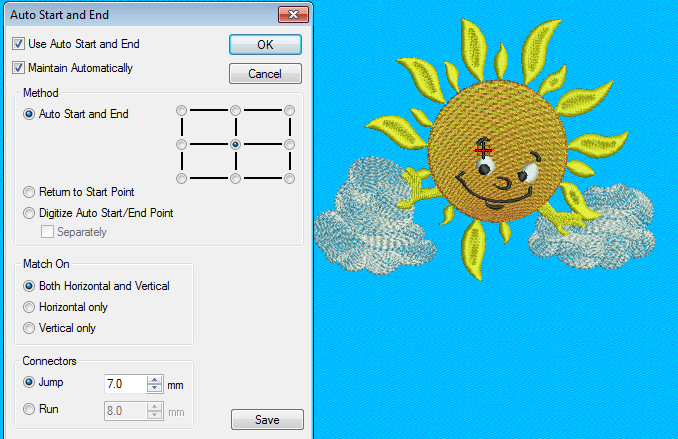Decrease Jump length with down arrow

click(154, 388)
